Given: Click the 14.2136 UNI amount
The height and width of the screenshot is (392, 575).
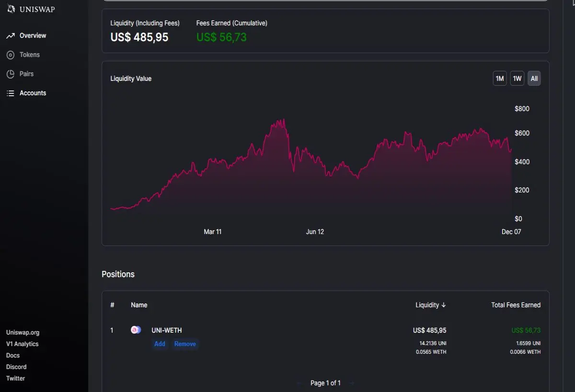Looking at the screenshot, I should click(x=433, y=343).
